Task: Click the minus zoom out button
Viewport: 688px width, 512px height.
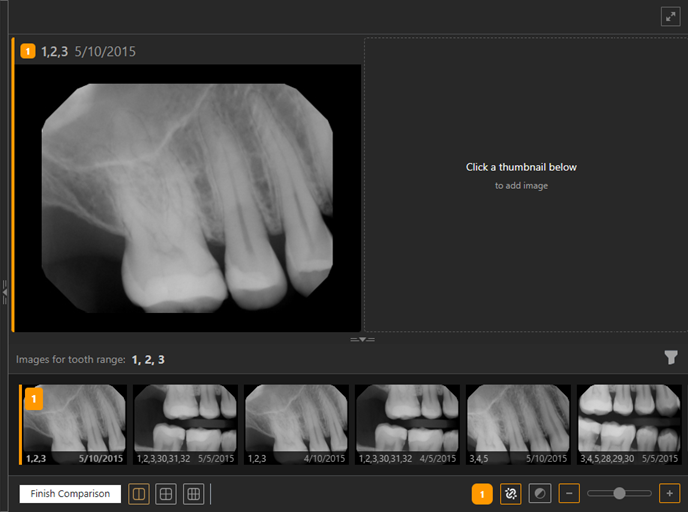Action: (568, 494)
